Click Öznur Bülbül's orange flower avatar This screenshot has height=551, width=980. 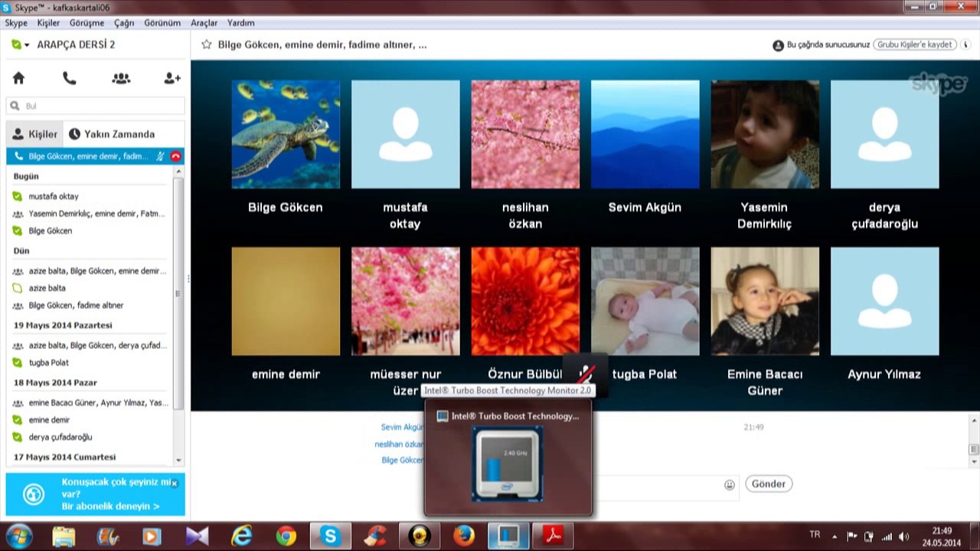(525, 301)
